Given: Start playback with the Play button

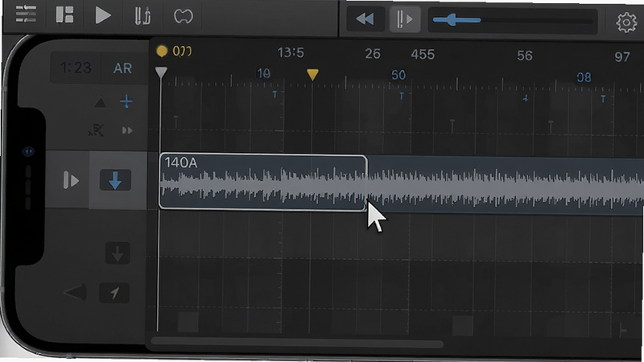Looking at the screenshot, I should tap(103, 15).
